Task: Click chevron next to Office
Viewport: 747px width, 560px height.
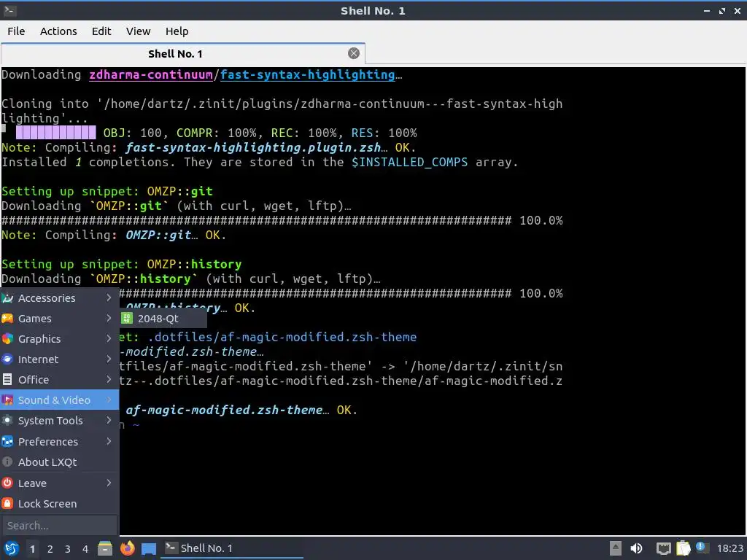Action: [109, 379]
